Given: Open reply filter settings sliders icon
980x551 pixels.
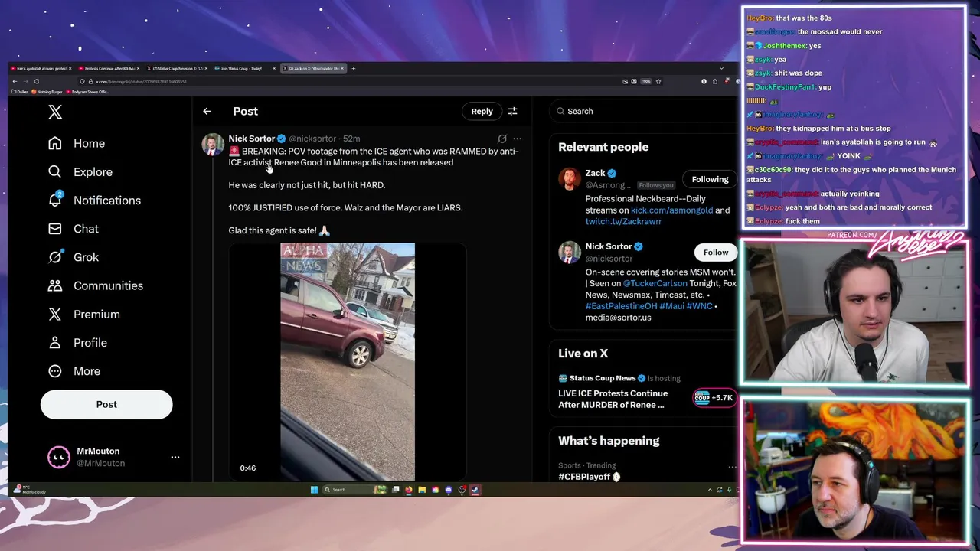Looking at the screenshot, I should point(512,111).
